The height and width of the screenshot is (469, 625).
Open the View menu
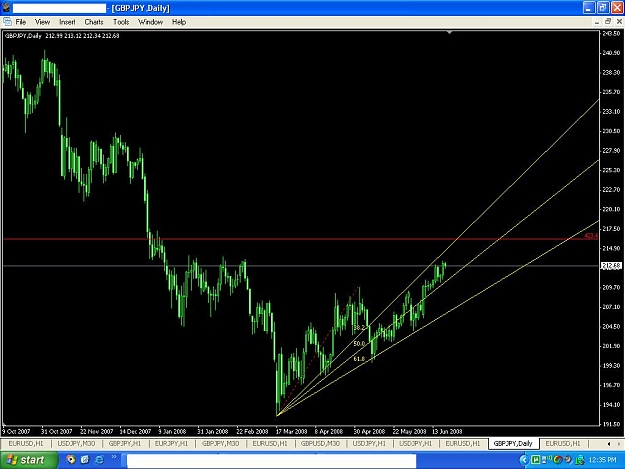coord(42,22)
